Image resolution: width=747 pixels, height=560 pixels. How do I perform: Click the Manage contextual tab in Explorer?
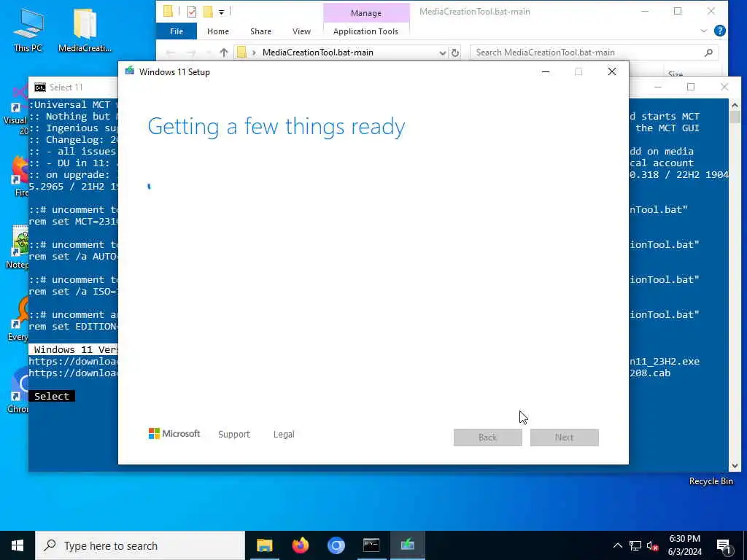point(366,13)
